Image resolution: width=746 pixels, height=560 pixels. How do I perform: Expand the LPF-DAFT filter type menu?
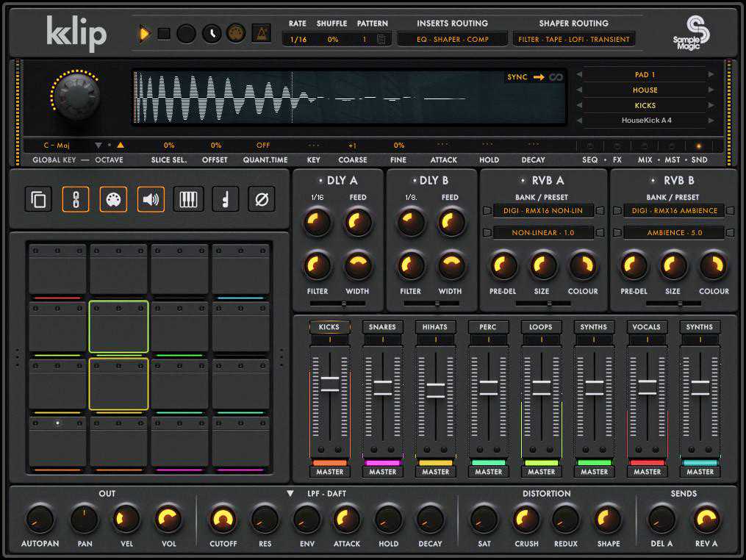coord(290,494)
